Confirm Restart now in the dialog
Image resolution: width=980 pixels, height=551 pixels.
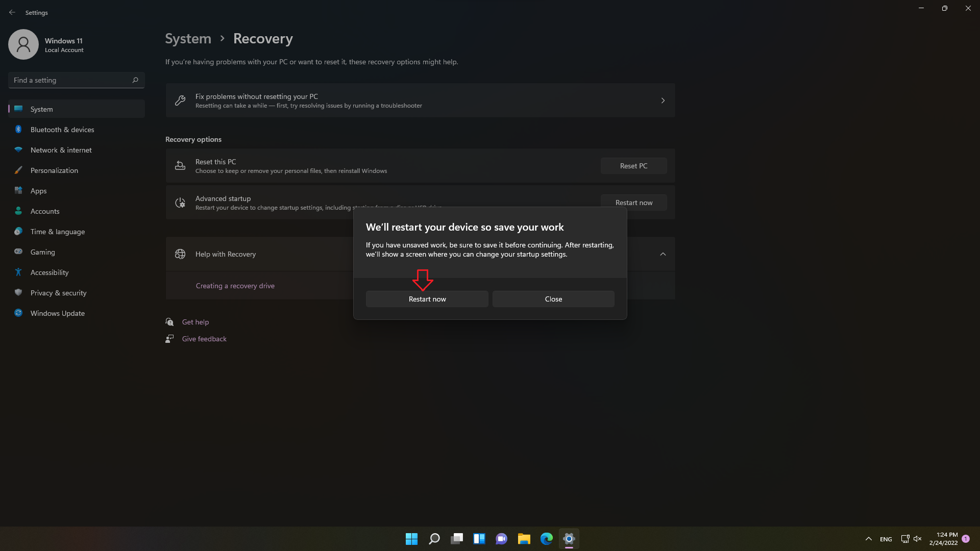pos(427,299)
